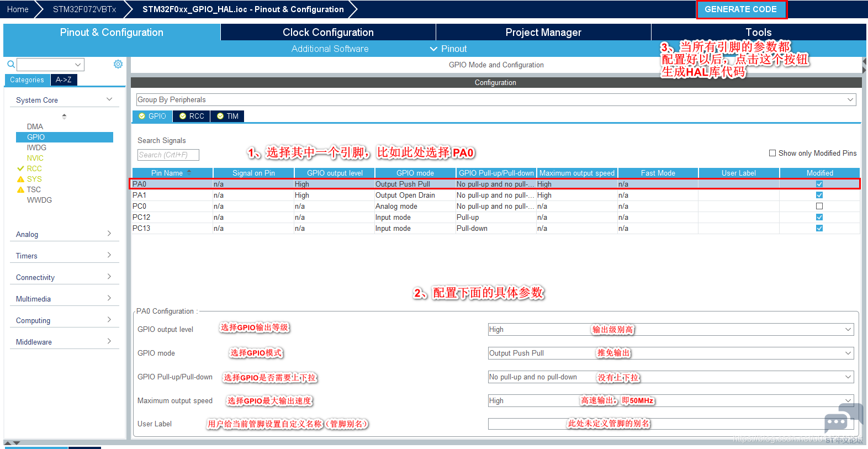The image size is (868, 449).
Task: Click the warning triangle icon beside TSC
Action: [21, 189]
